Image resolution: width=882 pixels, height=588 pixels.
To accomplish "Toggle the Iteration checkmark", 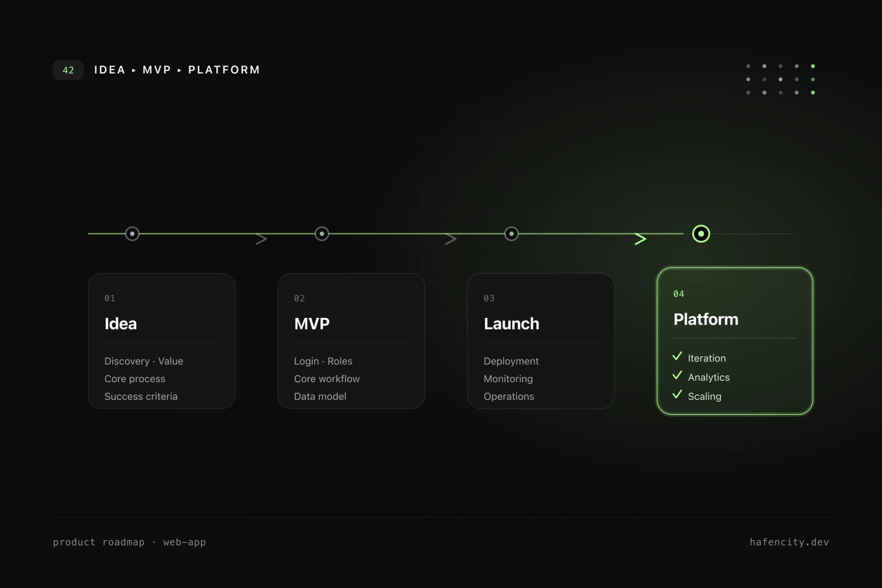I will click(x=677, y=356).
